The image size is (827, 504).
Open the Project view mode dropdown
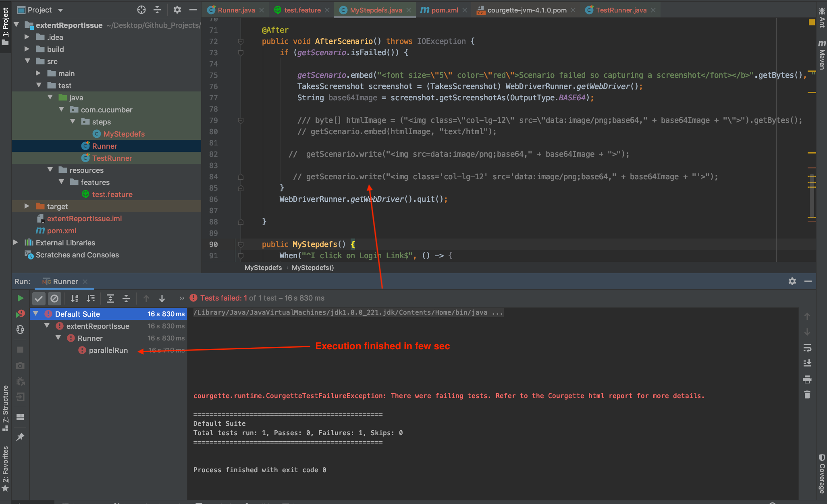click(60, 10)
